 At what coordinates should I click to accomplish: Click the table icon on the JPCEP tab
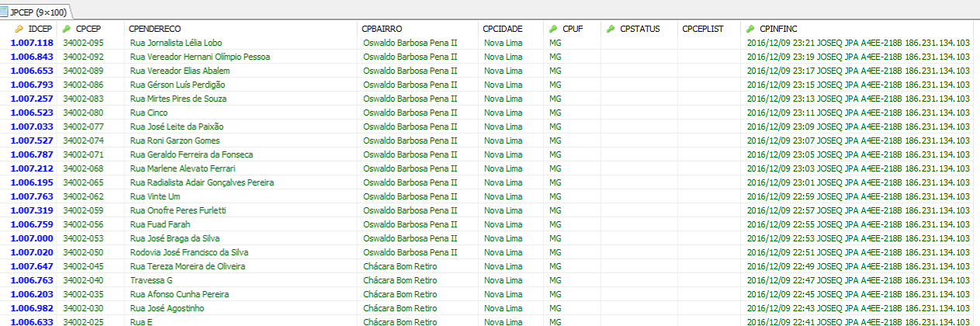(5, 12)
